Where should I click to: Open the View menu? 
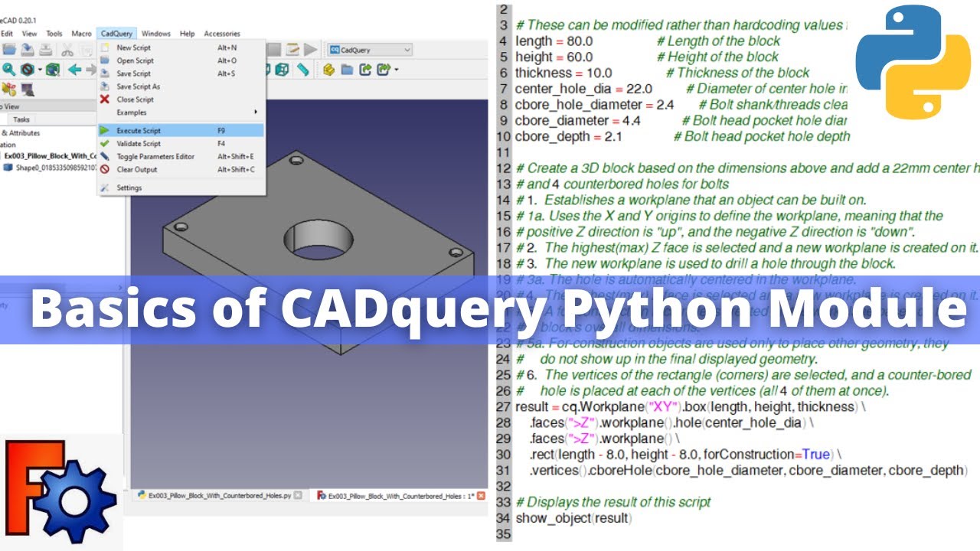coord(29,34)
